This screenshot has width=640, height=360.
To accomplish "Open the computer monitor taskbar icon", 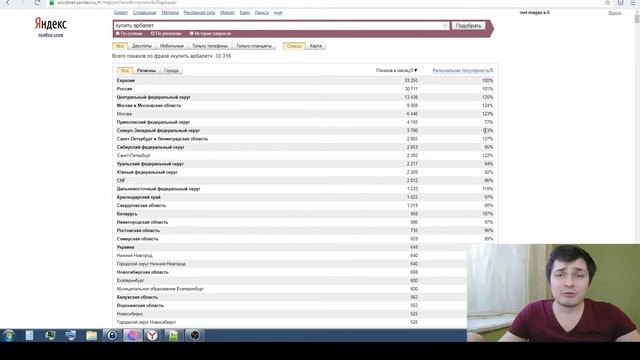I will tap(50, 336).
